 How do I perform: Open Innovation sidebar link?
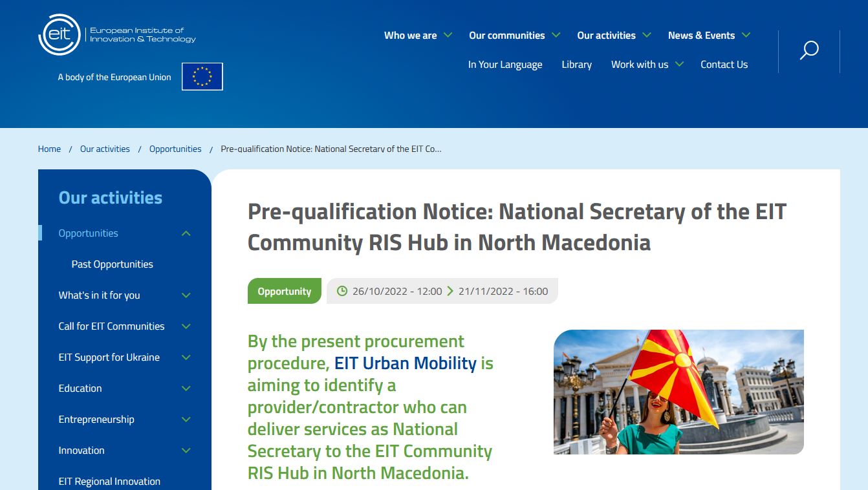coord(81,450)
